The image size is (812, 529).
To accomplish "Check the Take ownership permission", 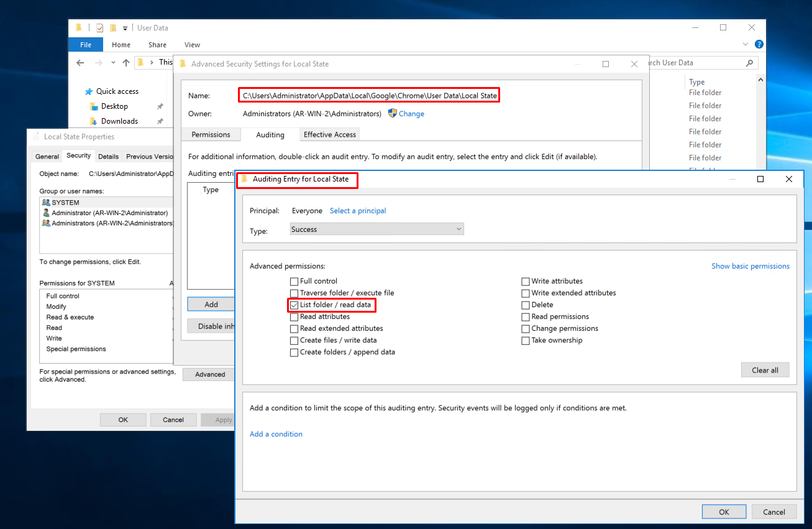I will pos(525,340).
